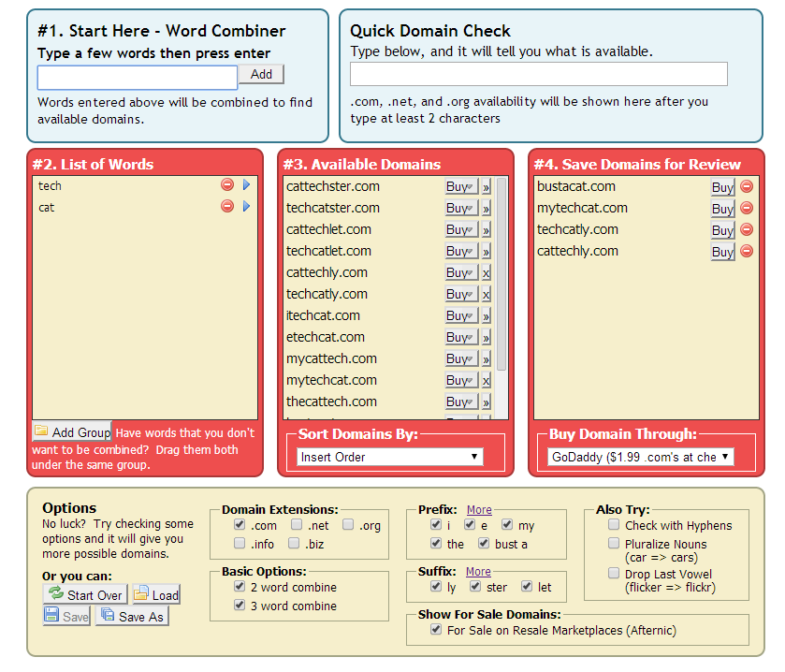Open Buy dropdown for itechcat.com
This screenshot has height=672, width=785.
[x=460, y=316]
